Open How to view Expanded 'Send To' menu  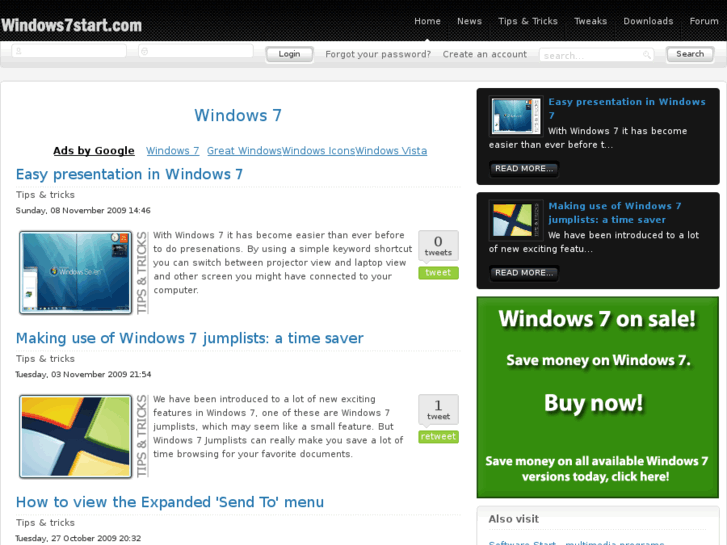170,502
